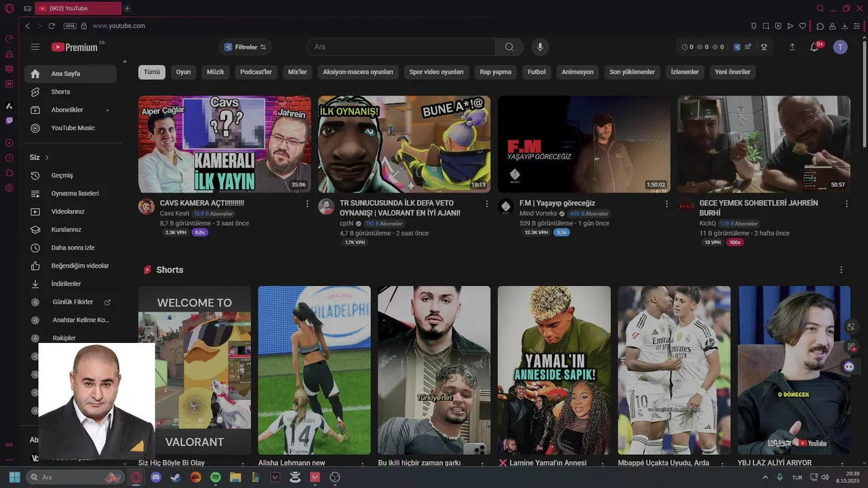Open İndirilenler downloads in sidebar
Image resolution: width=868 pixels, height=488 pixels.
(x=71, y=284)
